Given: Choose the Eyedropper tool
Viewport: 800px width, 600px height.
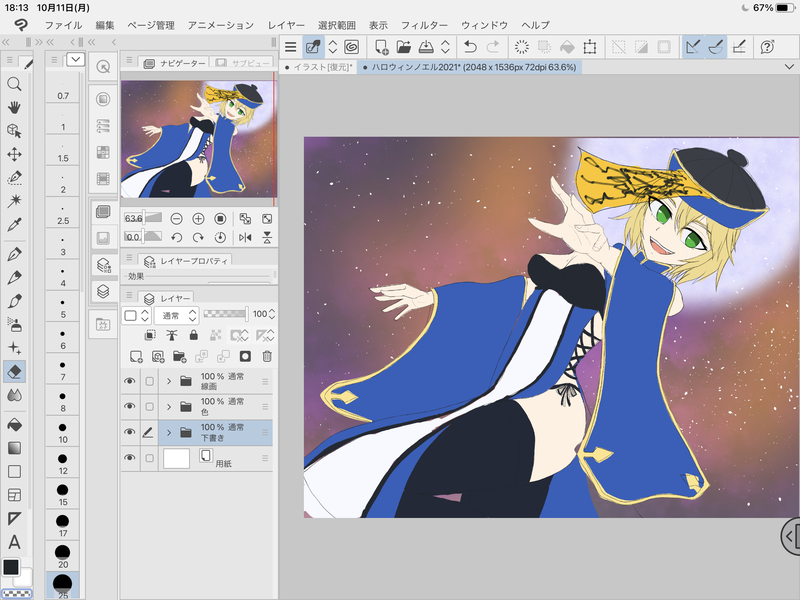Looking at the screenshot, I should pos(14,226).
